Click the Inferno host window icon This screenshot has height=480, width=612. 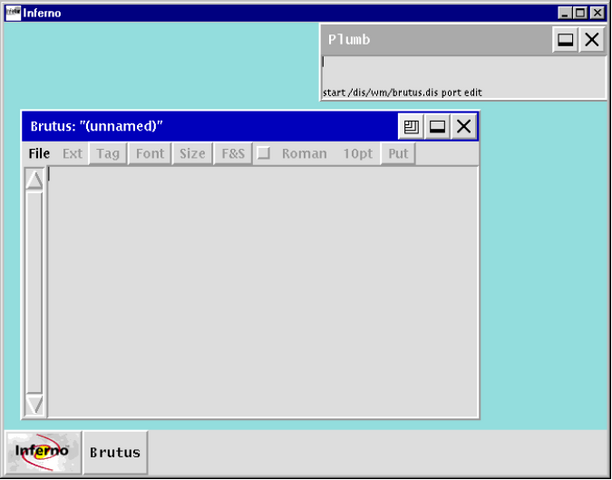(x=13, y=13)
